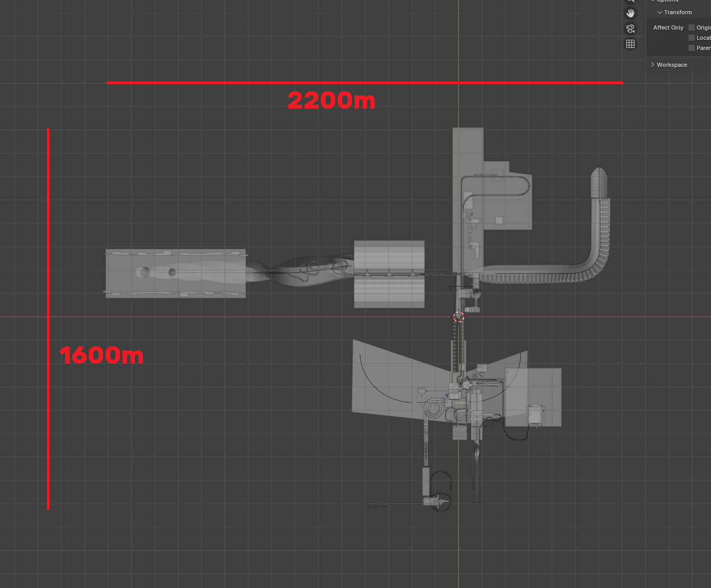This screenshot has width=711, height=588.
Task: Enable Affect Only Locations checkbox
Action: (x=692, y=38)
